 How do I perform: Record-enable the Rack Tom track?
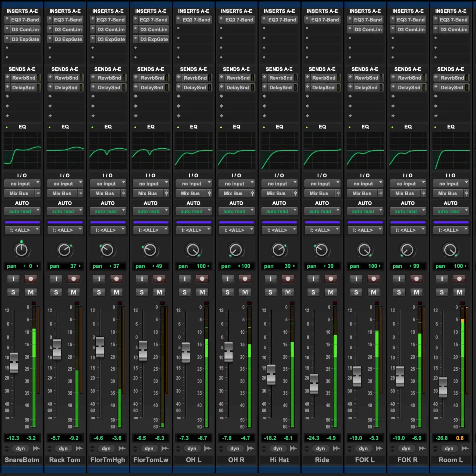[x=73, y=279]
